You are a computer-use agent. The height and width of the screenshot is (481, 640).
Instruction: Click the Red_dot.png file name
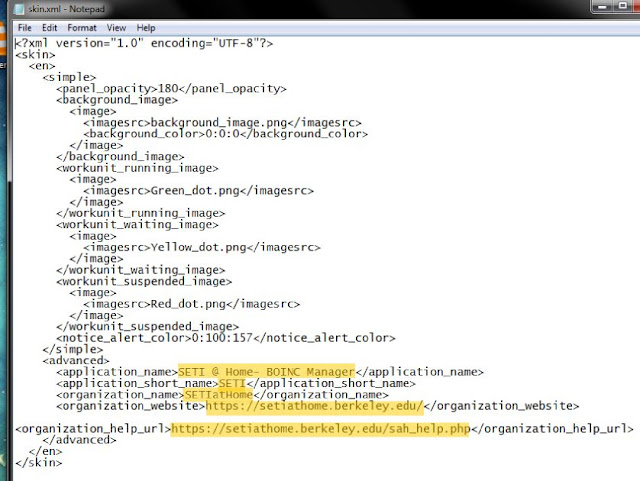(x=188, y=304)
